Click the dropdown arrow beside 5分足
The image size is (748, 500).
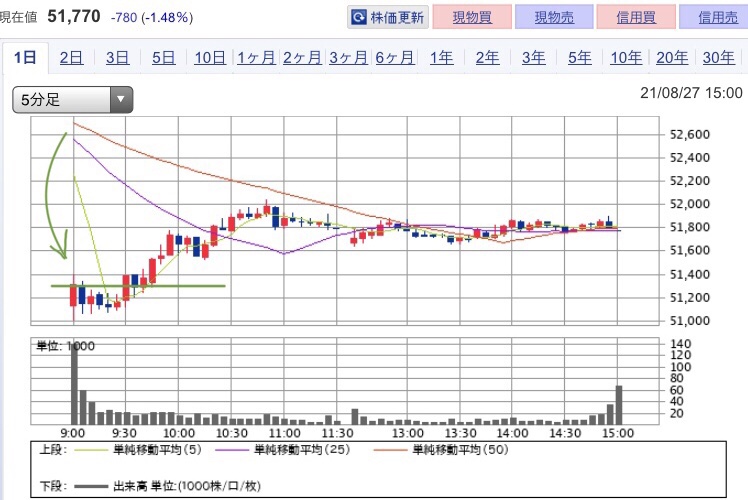121,100
